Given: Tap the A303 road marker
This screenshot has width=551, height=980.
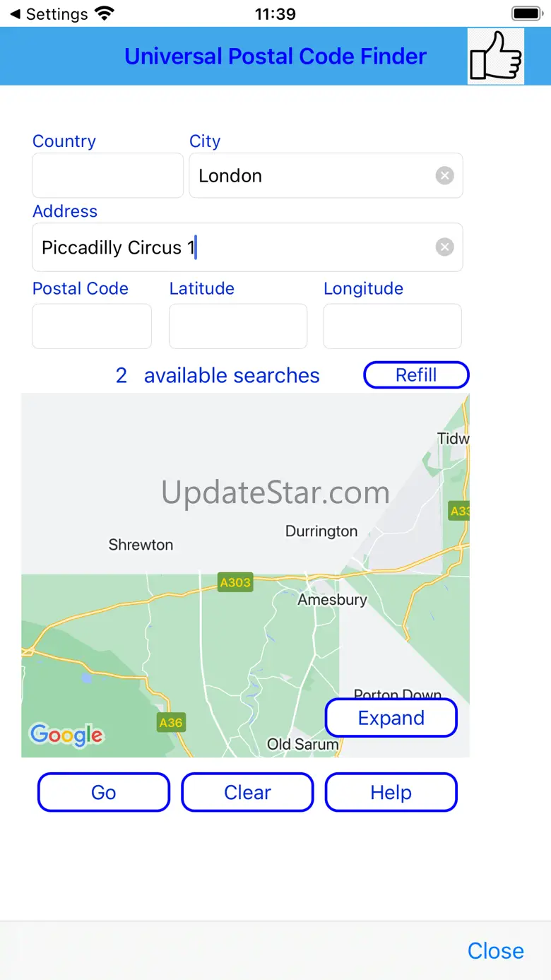Looking at the screenshot, I should [x=235, y=582].
